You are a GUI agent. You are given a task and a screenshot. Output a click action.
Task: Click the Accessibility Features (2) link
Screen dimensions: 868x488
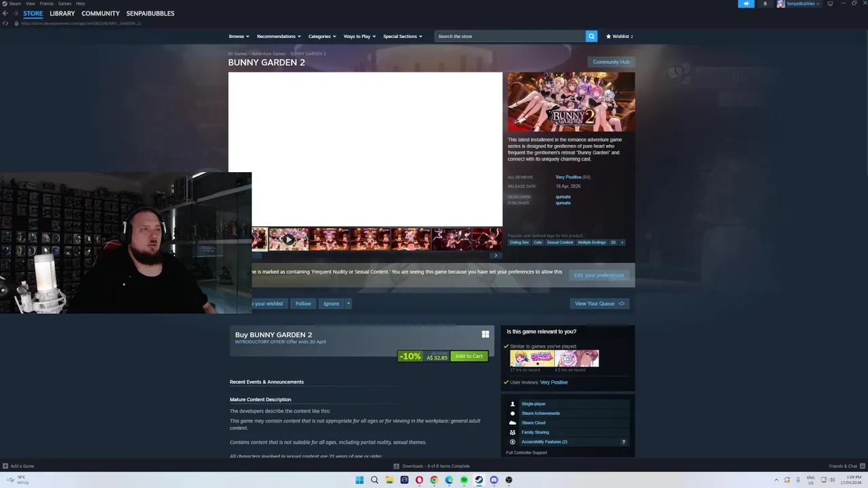[545, 442]
